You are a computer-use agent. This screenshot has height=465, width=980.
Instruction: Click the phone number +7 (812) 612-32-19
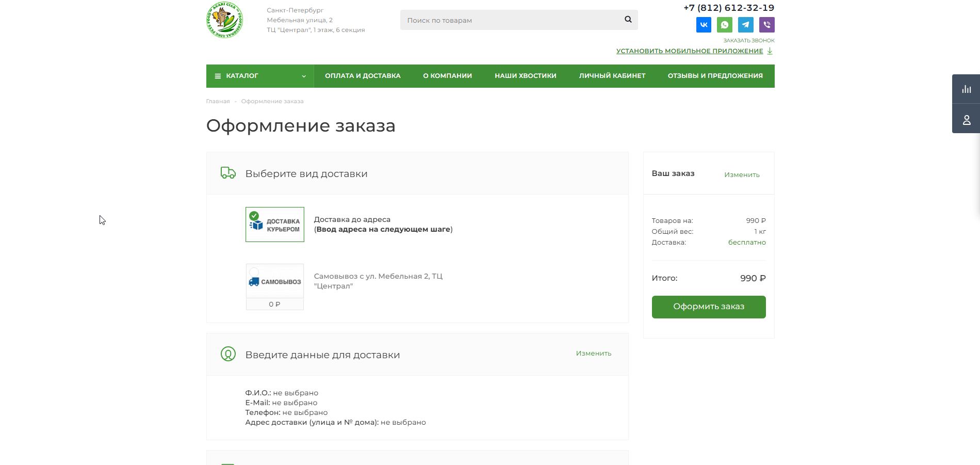(729, 8)
